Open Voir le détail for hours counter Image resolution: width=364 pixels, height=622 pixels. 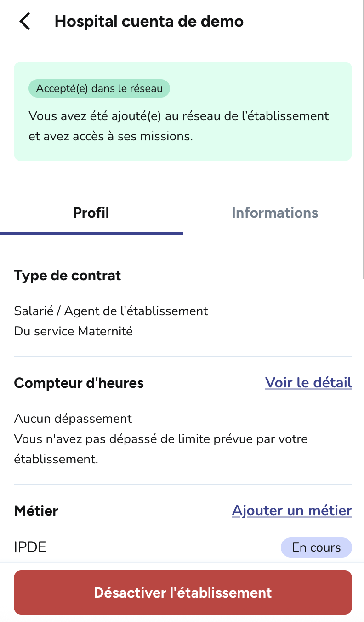point(308,382)
